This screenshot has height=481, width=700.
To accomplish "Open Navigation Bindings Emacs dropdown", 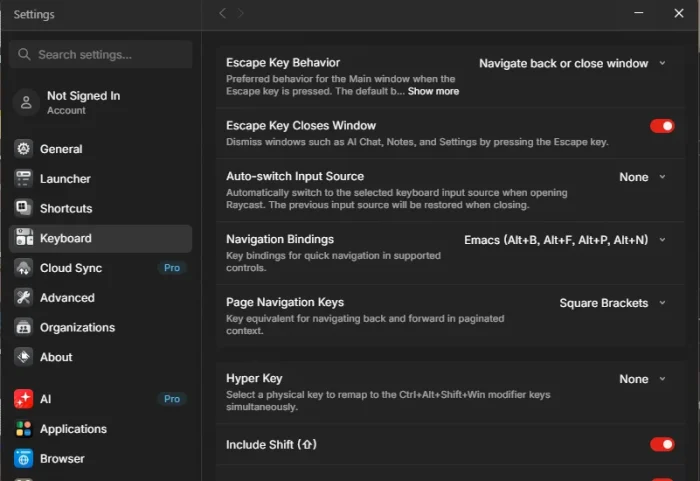I will 565,240.
